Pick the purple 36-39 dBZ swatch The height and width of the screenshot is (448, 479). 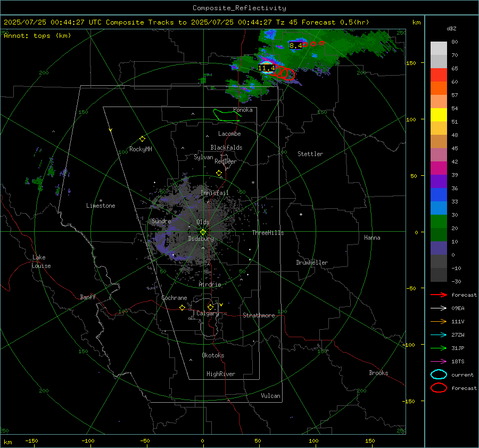tap(439, 182)
